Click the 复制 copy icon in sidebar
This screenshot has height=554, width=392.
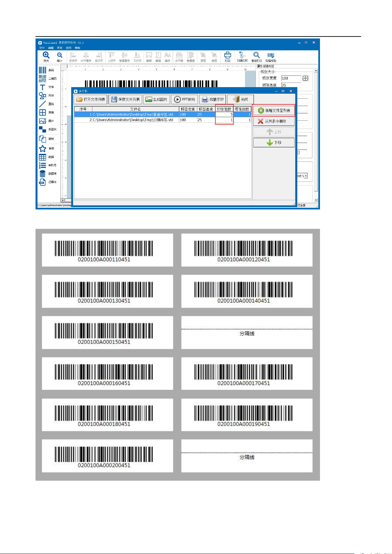(x=42, y=139)
